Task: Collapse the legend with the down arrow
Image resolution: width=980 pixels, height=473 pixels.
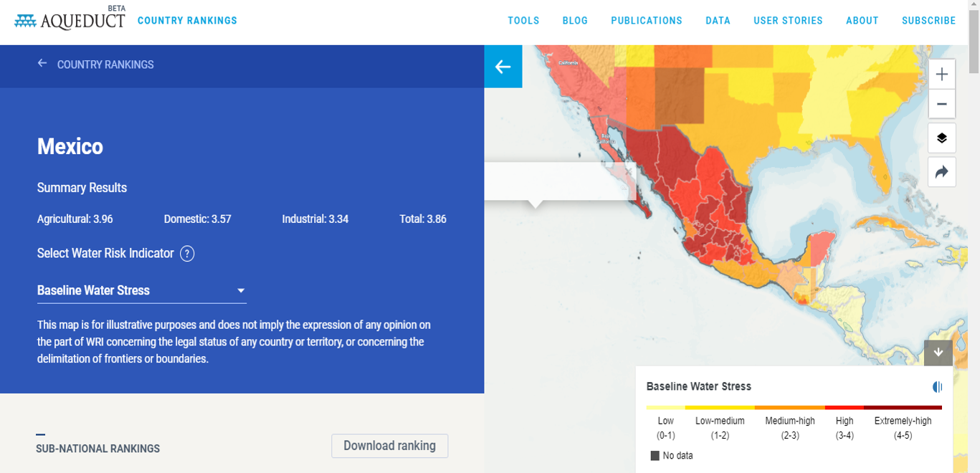Action: (938, 353)
